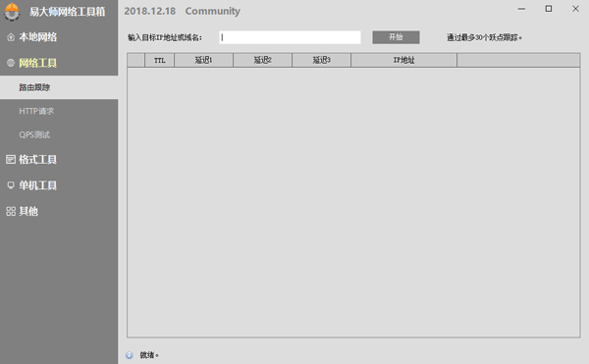
Task: Click the 通过最多30个跃点跟踪 hint text
Action: pyautogui.click(x=484, y=37)
